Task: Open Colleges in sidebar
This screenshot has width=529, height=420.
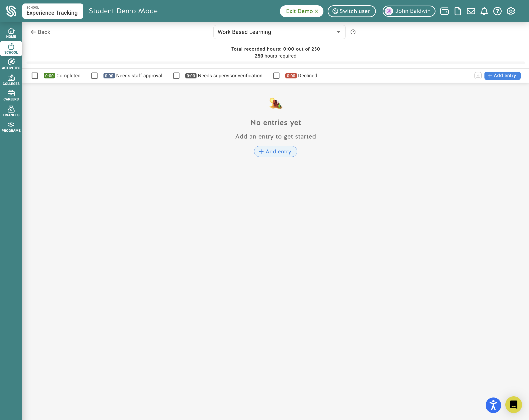Action: (11, 80)
